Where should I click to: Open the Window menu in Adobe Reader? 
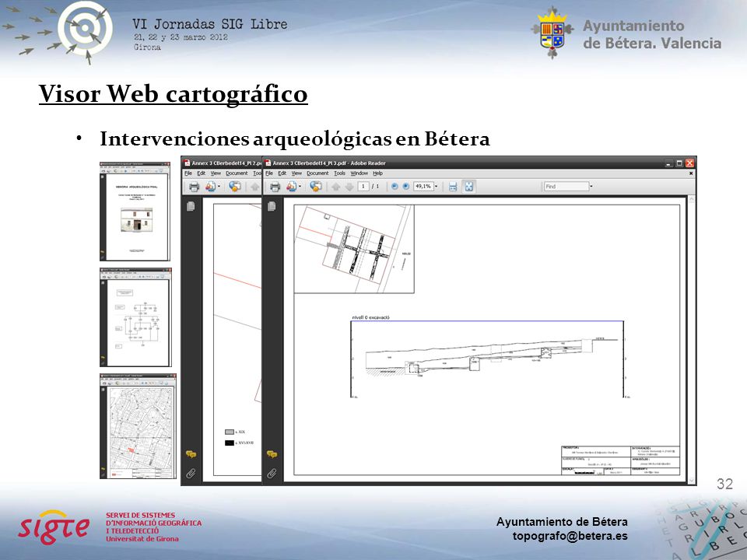tap(359, 173)
